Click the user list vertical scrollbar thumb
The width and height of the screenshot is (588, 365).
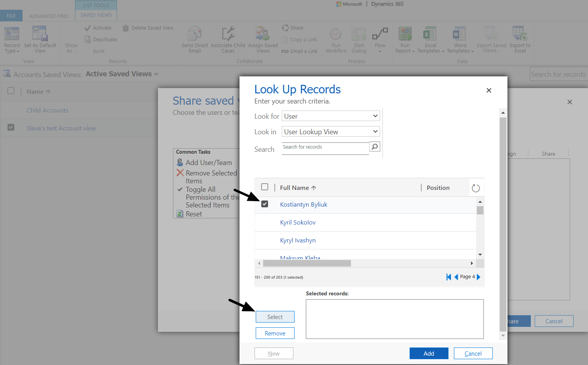[x=480, y=210]
